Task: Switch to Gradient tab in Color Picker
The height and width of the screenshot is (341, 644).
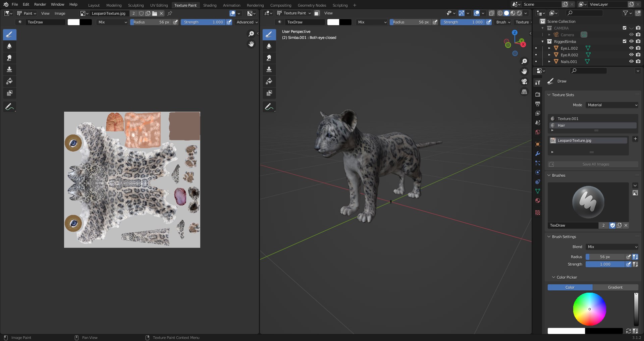Action: [615, 287]
